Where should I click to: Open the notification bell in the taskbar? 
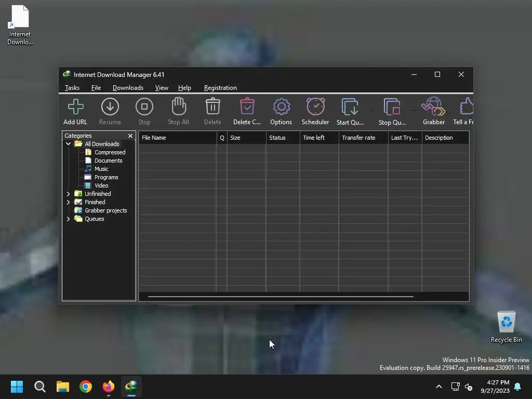pyautogui.click(x=518, y=387)
